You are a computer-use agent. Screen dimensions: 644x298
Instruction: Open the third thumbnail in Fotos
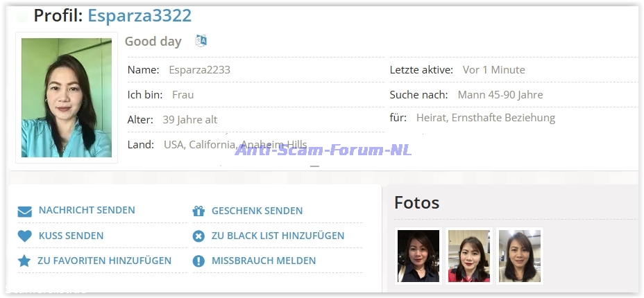(x=520, y=256)
